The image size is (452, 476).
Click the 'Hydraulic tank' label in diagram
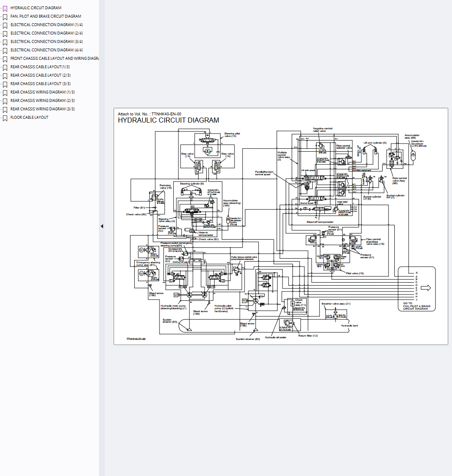(x=349, y=326)
